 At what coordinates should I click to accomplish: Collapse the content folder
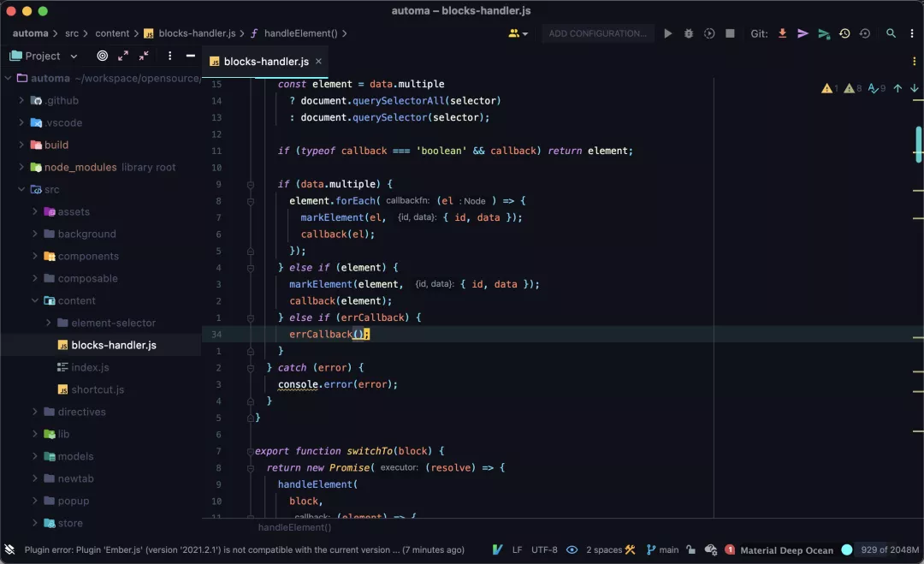pos(35,300)
